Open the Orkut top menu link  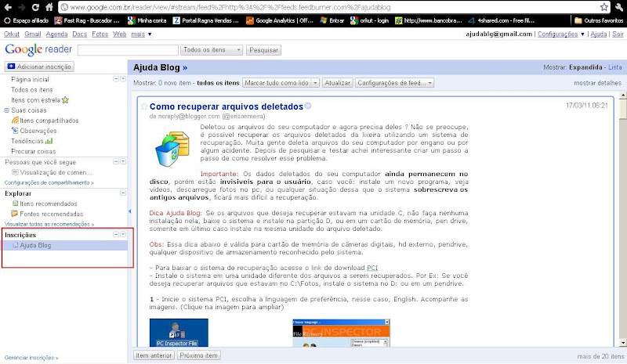[12, 34]
